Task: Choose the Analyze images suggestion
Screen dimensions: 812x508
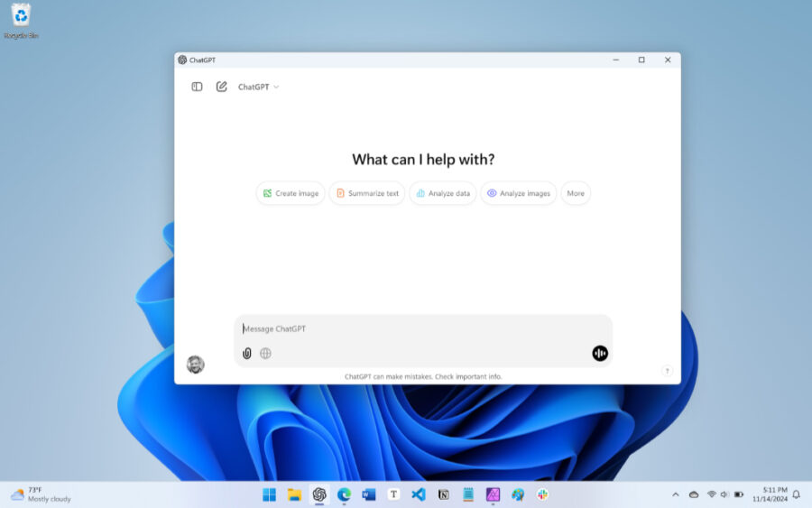Action: pos(519,193)
